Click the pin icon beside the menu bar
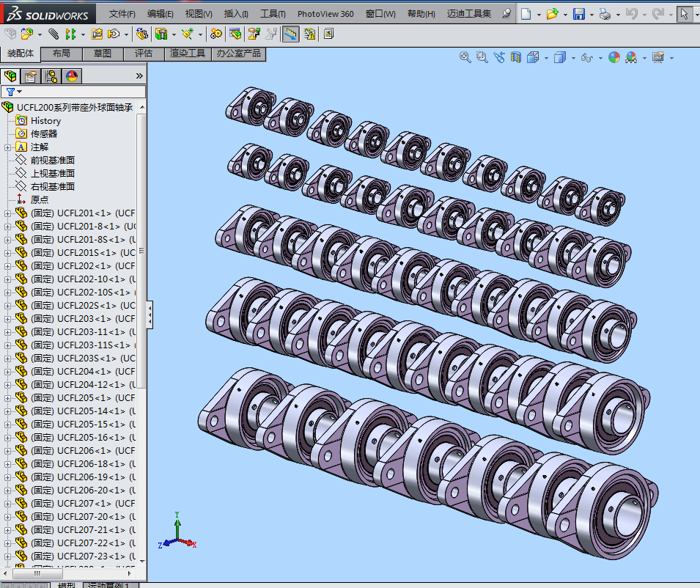Viewport: 700px width, 588px height. (506, 14)
